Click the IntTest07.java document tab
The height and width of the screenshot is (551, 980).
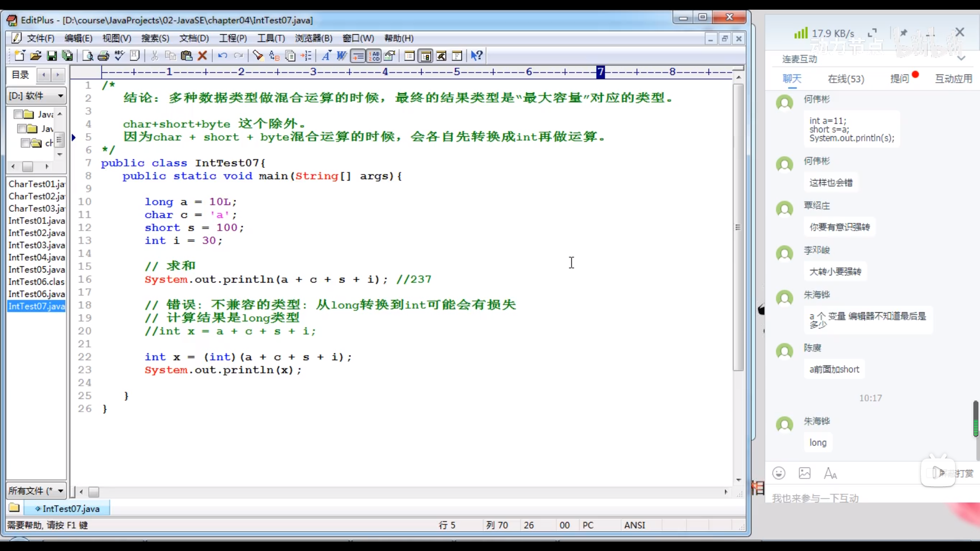(70, 509)
